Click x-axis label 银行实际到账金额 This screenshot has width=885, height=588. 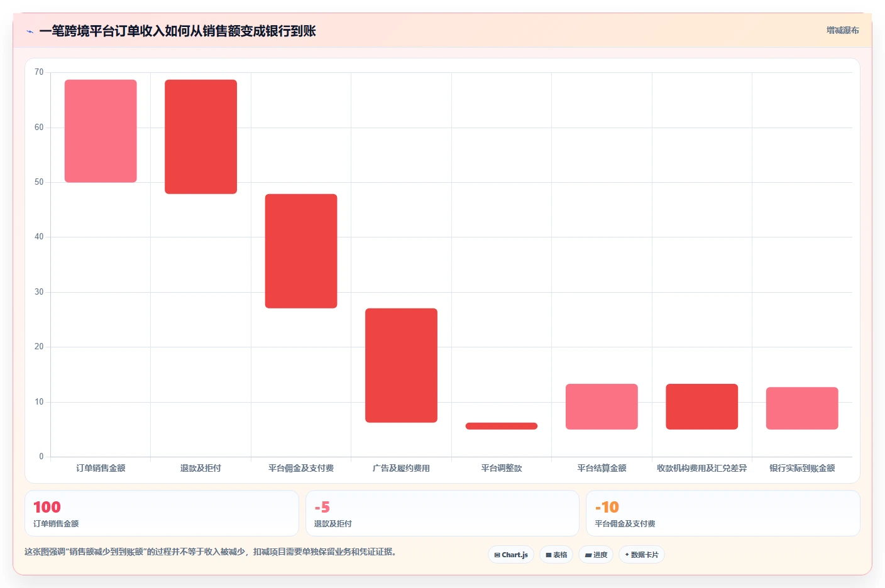[802, 468]
